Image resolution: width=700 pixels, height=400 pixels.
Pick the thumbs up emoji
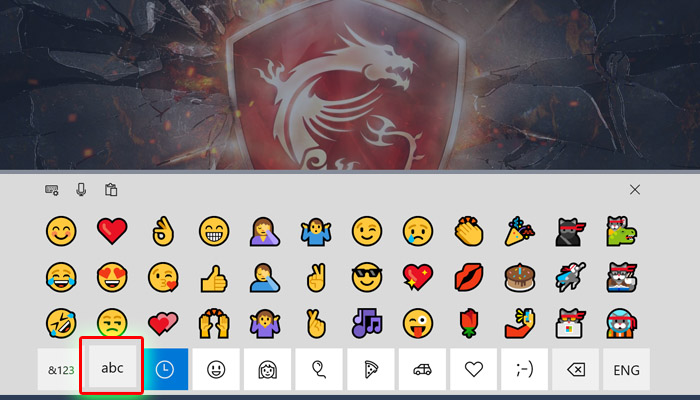[x=214, y=278]
